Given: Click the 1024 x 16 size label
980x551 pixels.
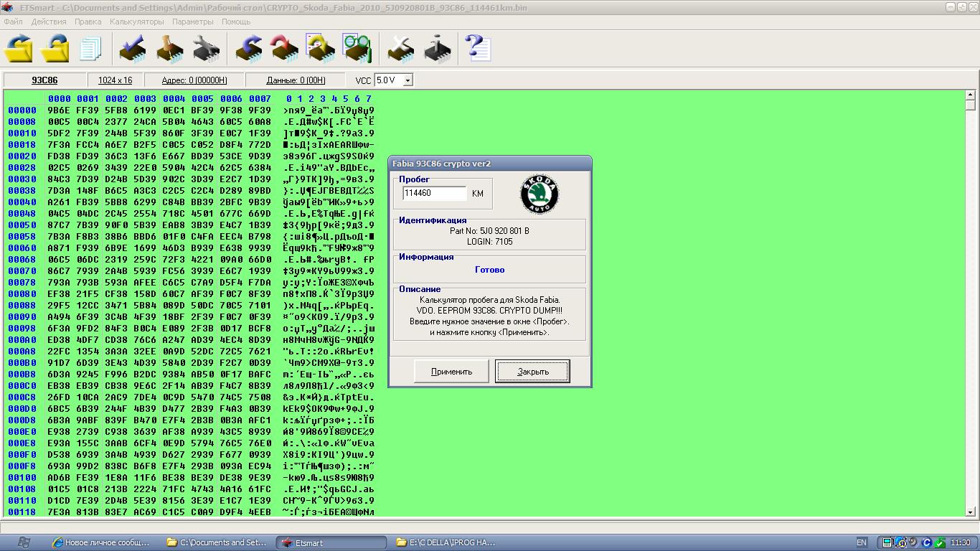Looking at the screenshot, I should pyautogui.click(x=116, y=80).
